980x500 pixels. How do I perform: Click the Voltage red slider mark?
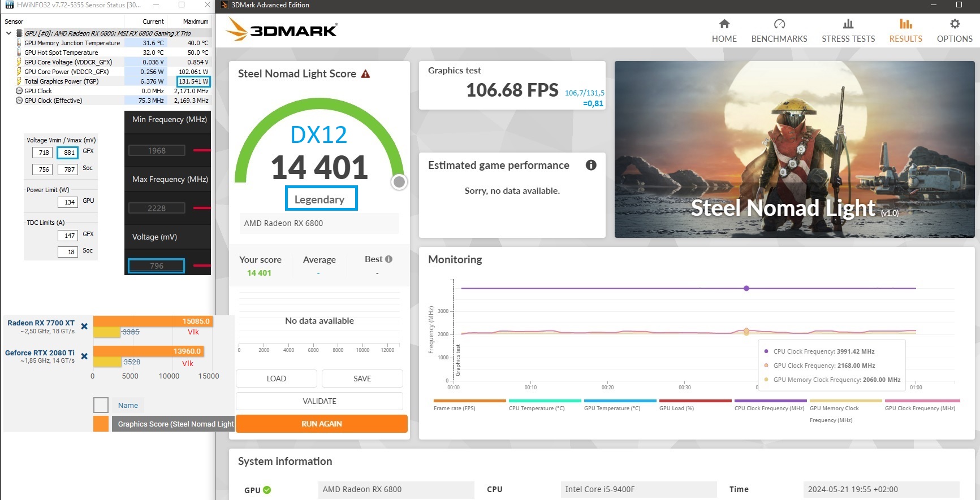[x=202, y=266]
